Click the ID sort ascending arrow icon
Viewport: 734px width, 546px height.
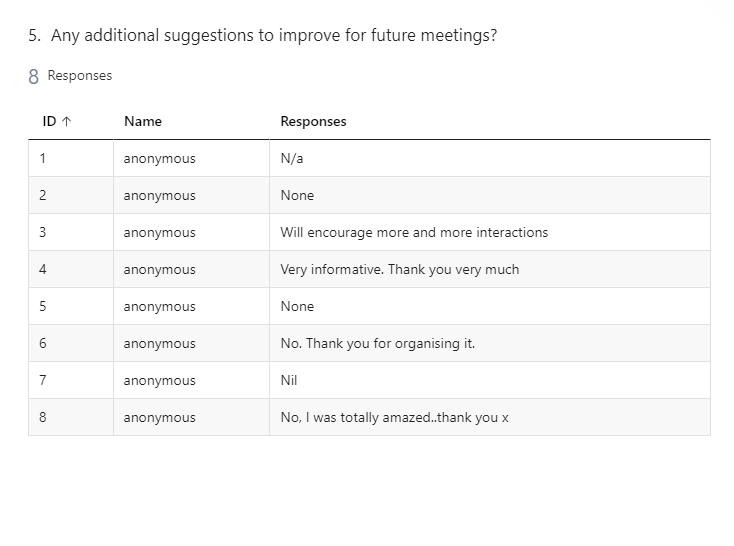[x=66, y=122]
